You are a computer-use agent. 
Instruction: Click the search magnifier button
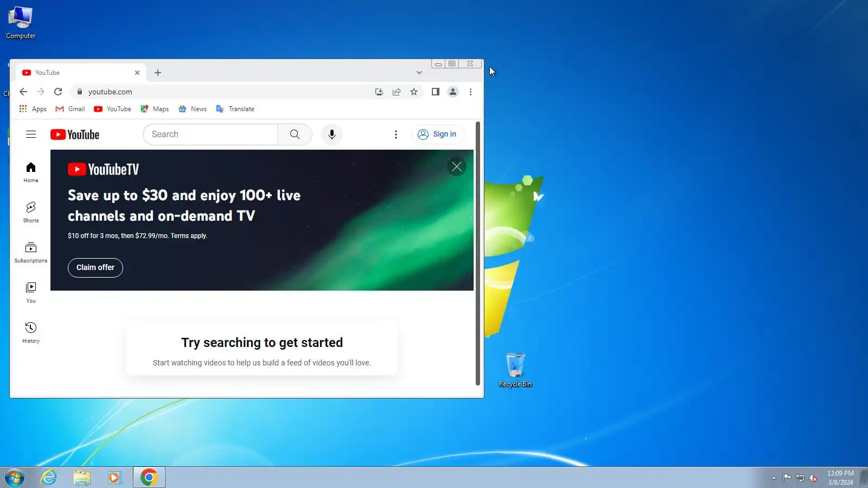(x=295, y=134)
